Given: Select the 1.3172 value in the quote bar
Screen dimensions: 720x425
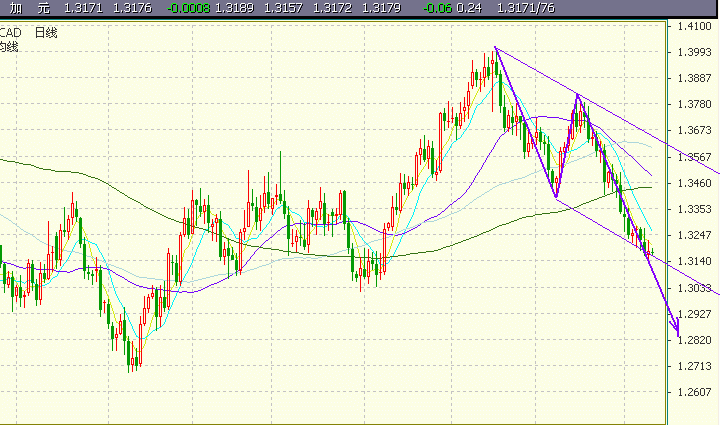Looking at the screenshot, I should coord(332,8).
